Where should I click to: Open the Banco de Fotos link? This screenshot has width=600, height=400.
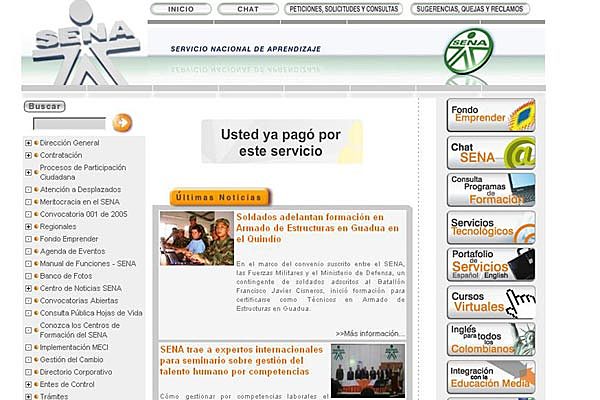tap(66, 276)
